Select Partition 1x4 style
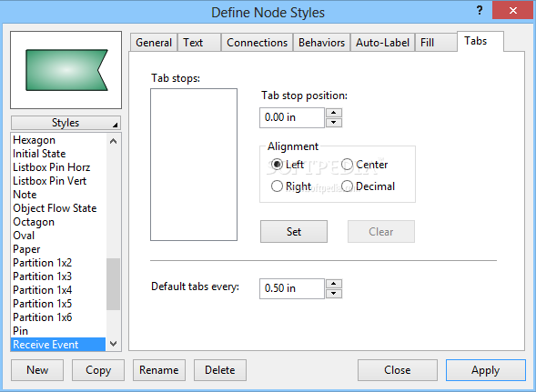The height and width of the screenshot is (392, 536). [x=58, y=290]
